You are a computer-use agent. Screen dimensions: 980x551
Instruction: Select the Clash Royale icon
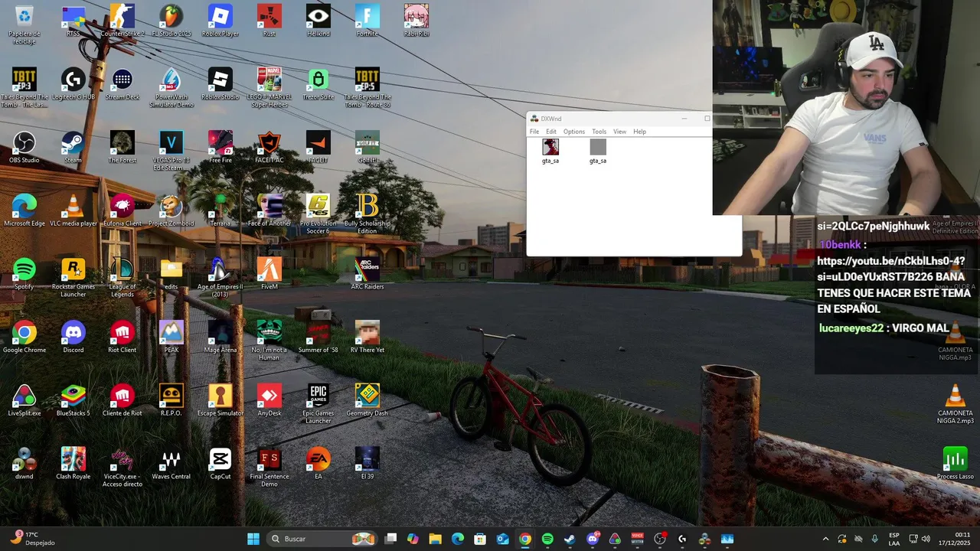coord(73,464)
